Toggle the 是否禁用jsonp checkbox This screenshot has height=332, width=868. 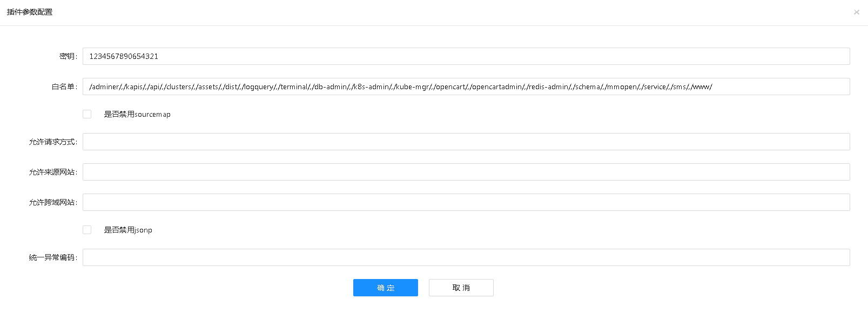pyautogui.click(x=87, y=230)
